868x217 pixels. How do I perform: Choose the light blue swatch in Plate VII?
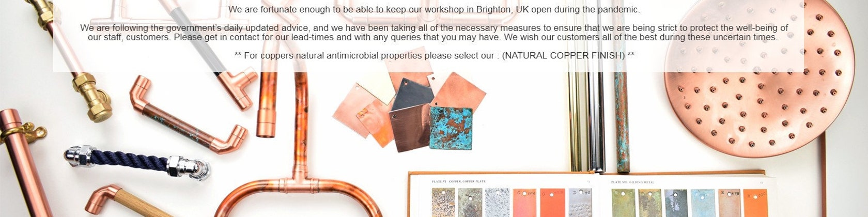pos(702,203)
